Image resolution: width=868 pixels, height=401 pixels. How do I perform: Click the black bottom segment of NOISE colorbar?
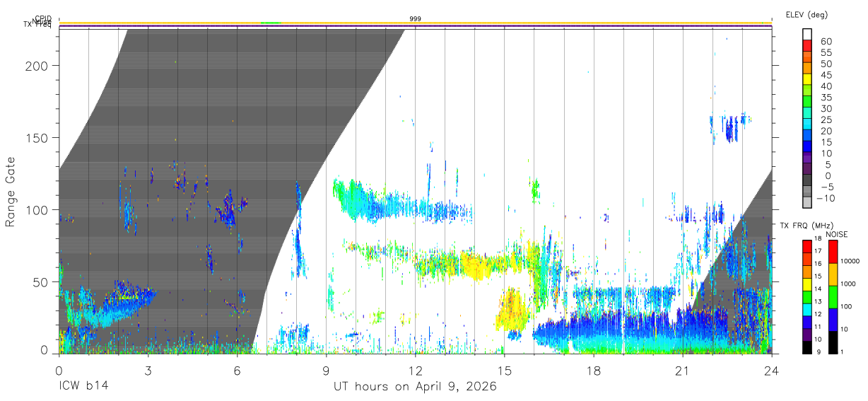(x=832, y=342)
